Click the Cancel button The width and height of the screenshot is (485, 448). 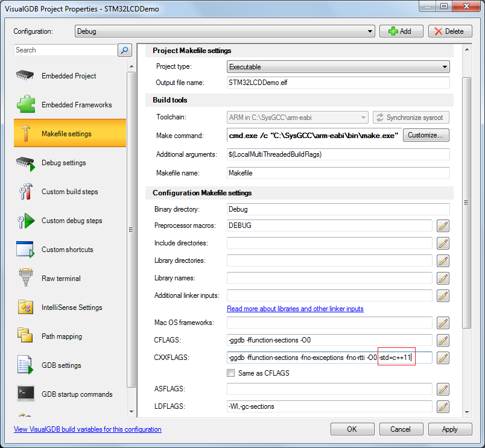[x=401, y=429]
